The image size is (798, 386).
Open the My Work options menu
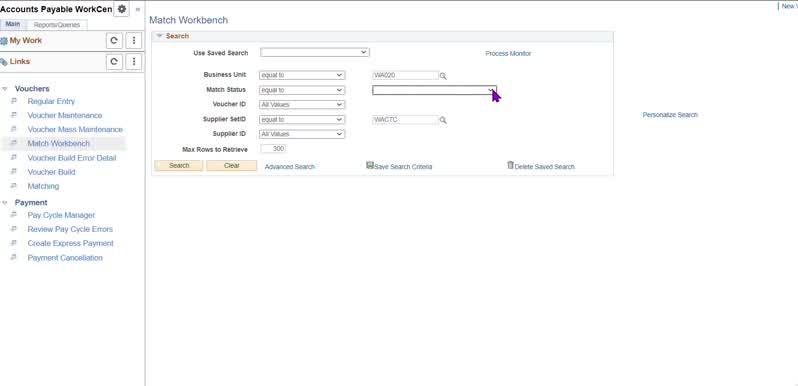pyautogui.click(x=133, y=41)
